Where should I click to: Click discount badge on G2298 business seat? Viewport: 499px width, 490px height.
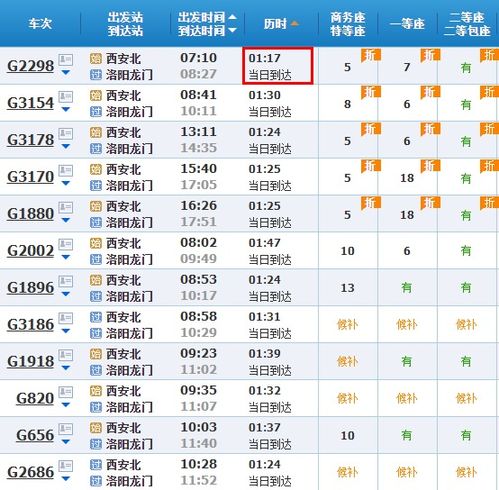point(371,55)
